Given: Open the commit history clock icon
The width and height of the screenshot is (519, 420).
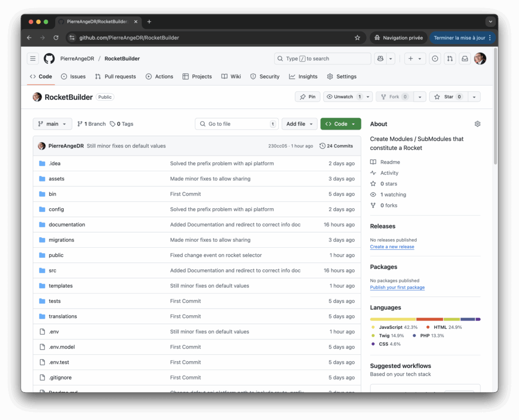Looking at the screenshot, I should (x=322, y=146).
